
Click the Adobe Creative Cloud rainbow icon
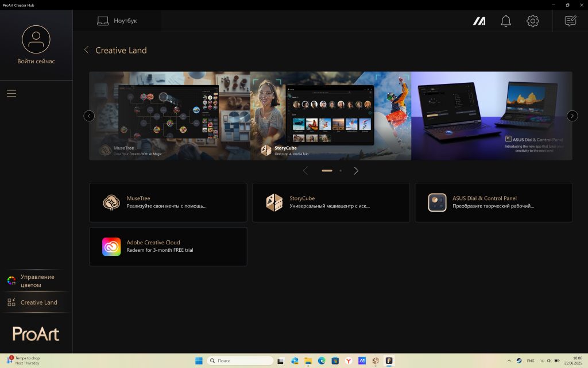[x=111, y=247]
